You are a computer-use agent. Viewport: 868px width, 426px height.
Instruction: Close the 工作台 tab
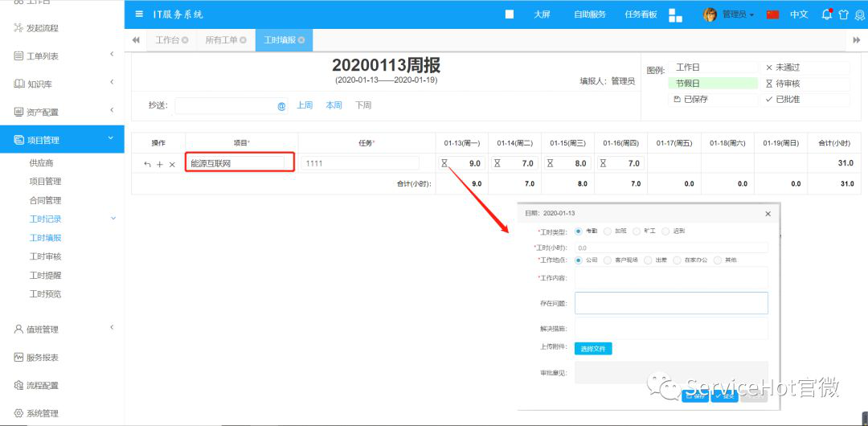point(186,40)
